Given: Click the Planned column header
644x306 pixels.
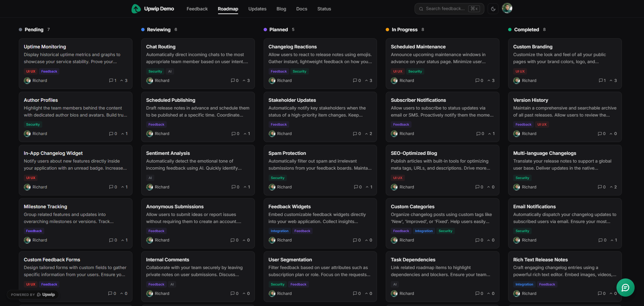Looking at the screenshot, I should click(279, 30).
